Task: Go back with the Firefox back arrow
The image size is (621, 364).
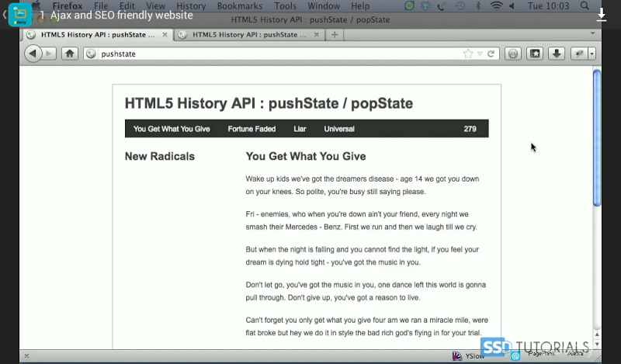Action: point(33,54)
